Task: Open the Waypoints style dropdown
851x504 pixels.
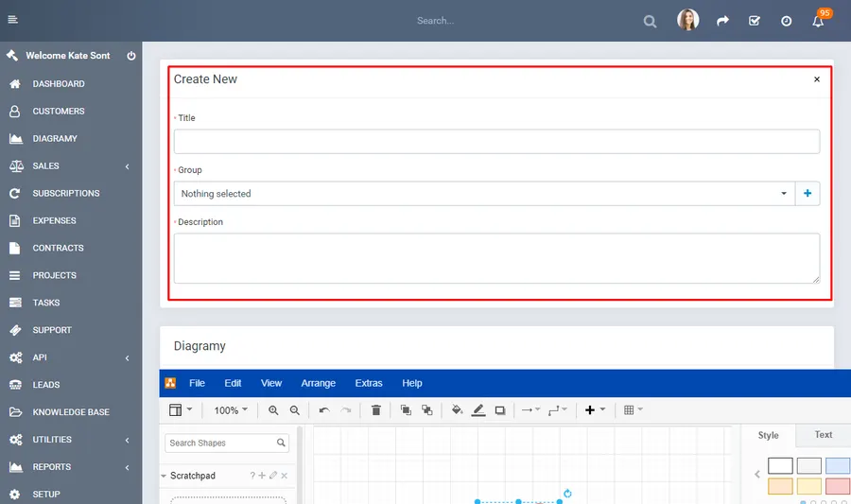Action: 557,410
